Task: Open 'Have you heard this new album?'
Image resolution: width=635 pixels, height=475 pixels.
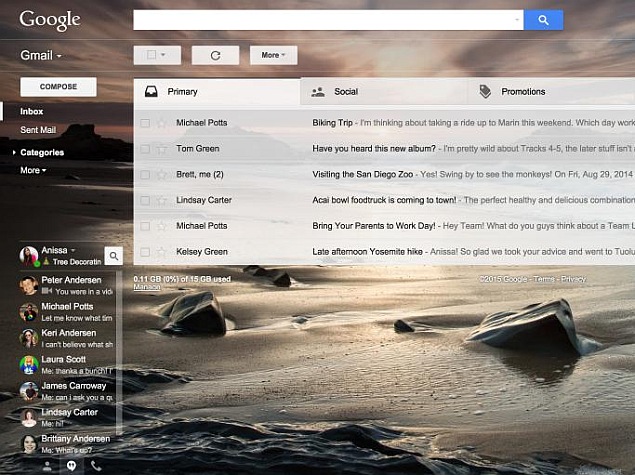Action: [374, 149]
